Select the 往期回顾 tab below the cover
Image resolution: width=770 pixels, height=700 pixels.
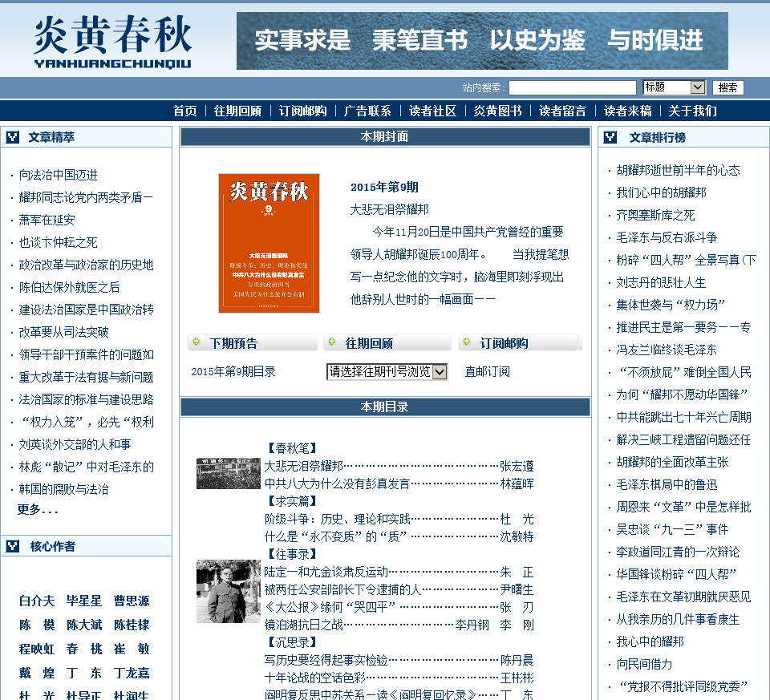click(x=387, y=342)
